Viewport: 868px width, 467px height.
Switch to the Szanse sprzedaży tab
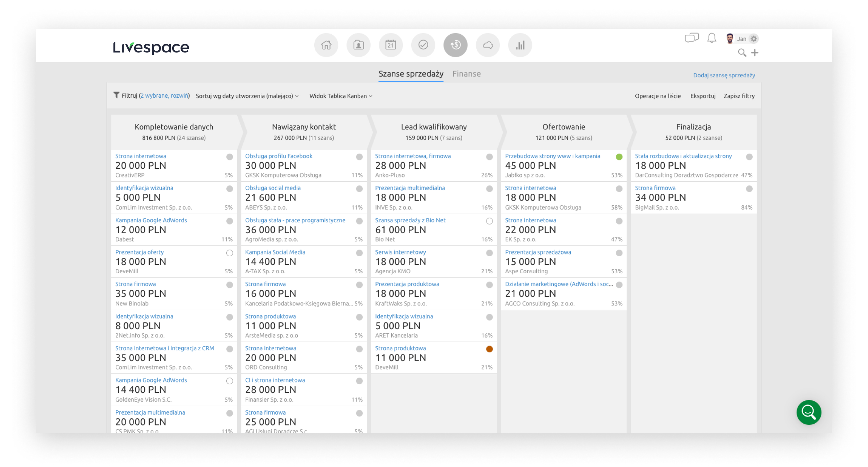pyautogui.click(x=411, y=74)
